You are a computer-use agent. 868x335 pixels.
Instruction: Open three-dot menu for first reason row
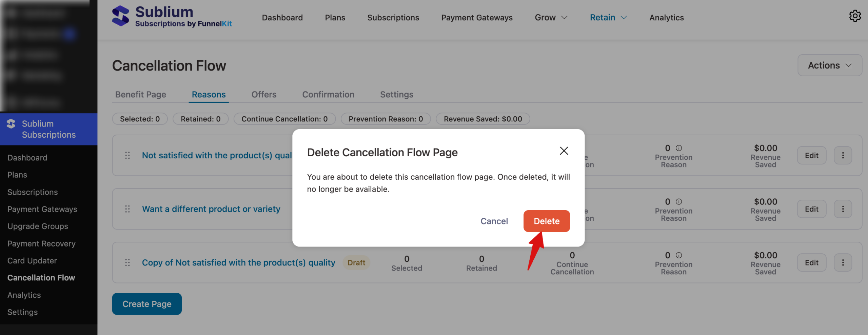843,155
